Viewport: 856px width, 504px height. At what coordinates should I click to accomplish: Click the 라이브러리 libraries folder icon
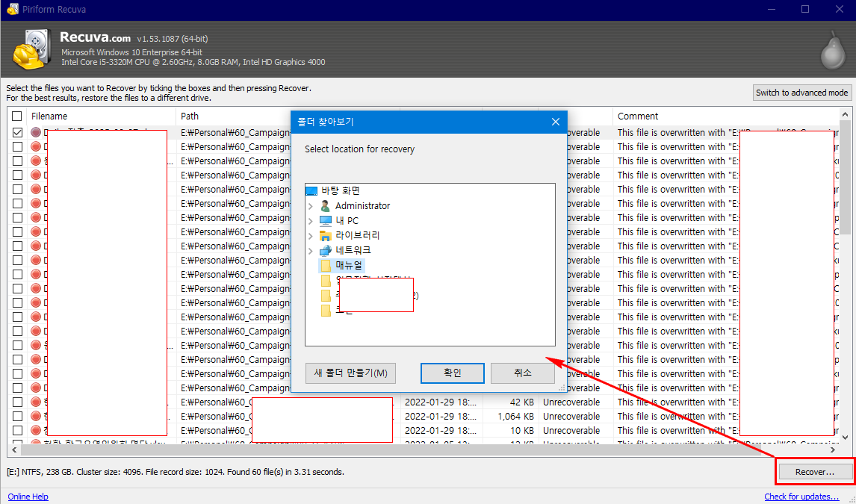point(326,235)
